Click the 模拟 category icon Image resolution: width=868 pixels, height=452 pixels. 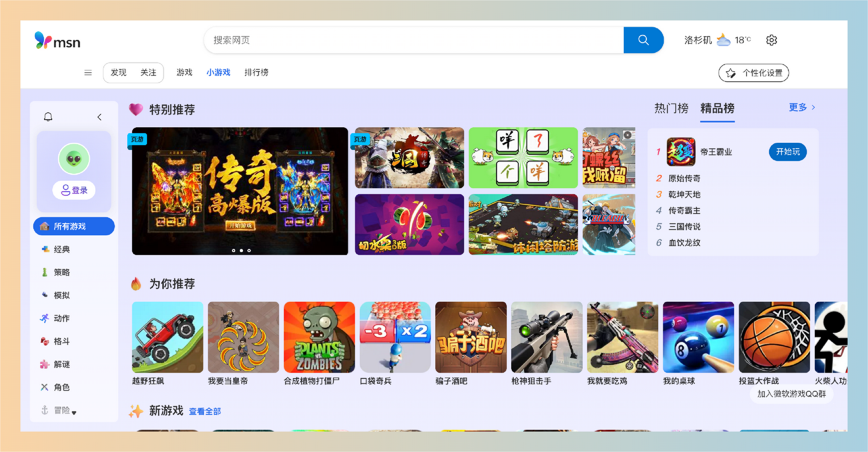coord(45,295)
